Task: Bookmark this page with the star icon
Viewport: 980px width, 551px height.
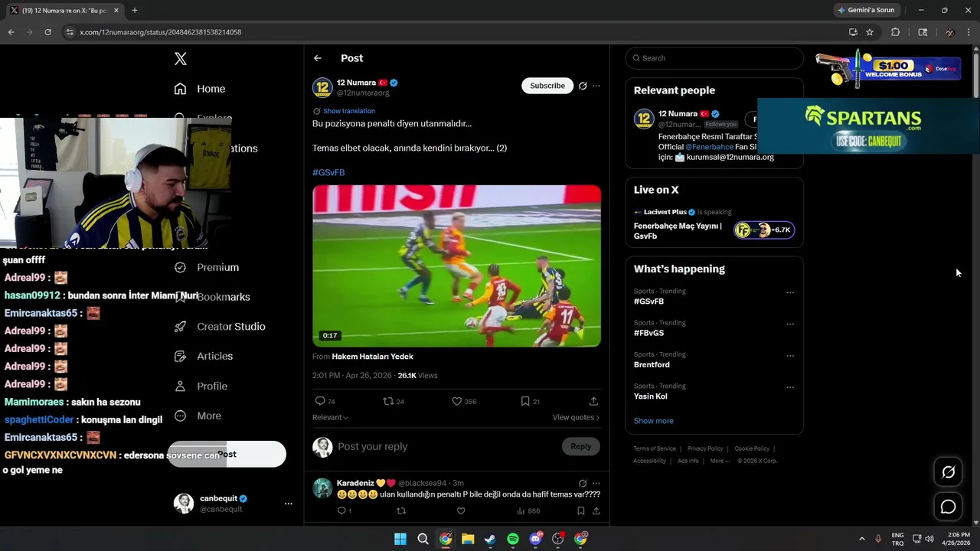Action: click(x=870, y=32)
